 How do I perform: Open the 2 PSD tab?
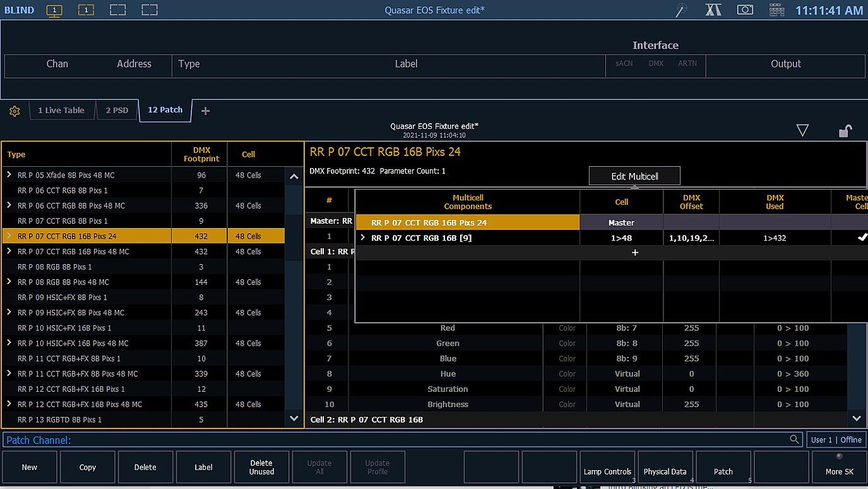tap(117, 110)
